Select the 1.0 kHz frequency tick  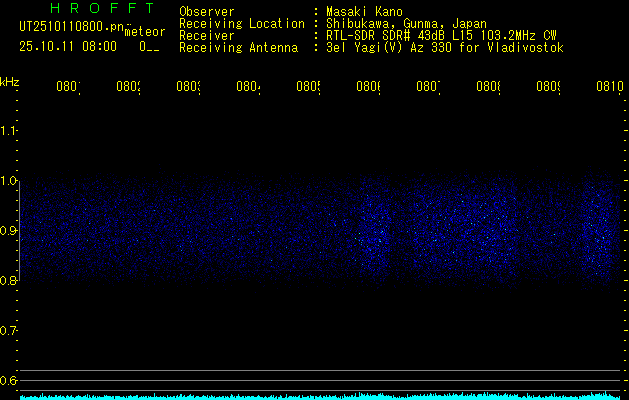[9, 181]
